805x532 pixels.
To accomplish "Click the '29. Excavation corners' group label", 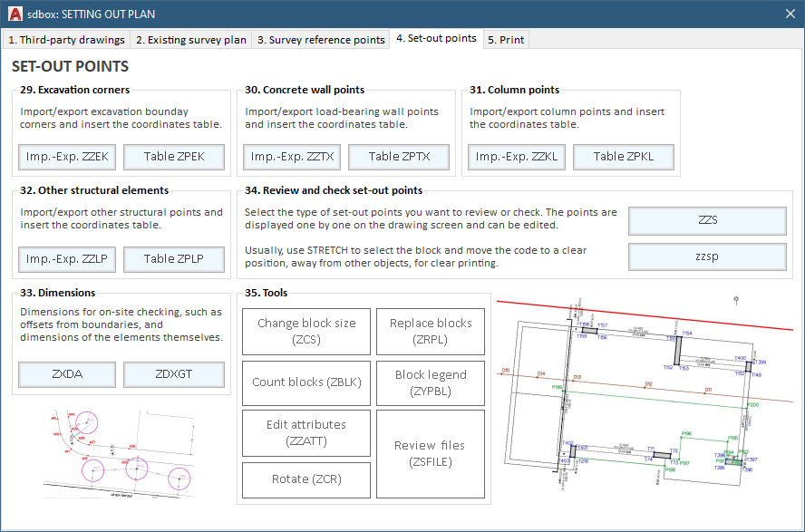I will 75,90.
